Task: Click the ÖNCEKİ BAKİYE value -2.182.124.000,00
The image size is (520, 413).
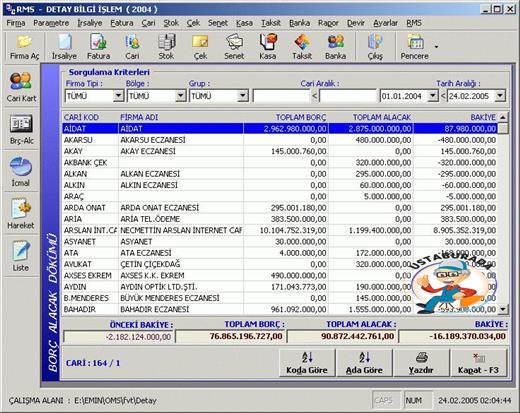Action: tap(118, 337)
